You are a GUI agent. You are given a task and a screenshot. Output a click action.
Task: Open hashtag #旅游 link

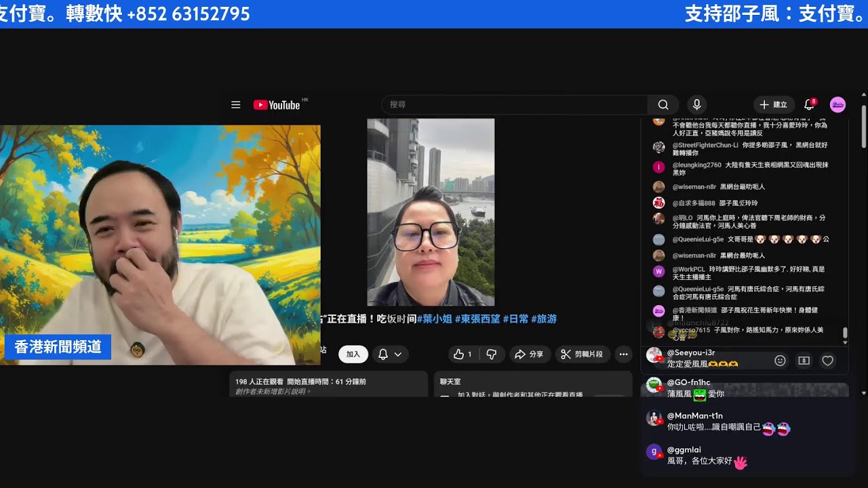point(544,319)
